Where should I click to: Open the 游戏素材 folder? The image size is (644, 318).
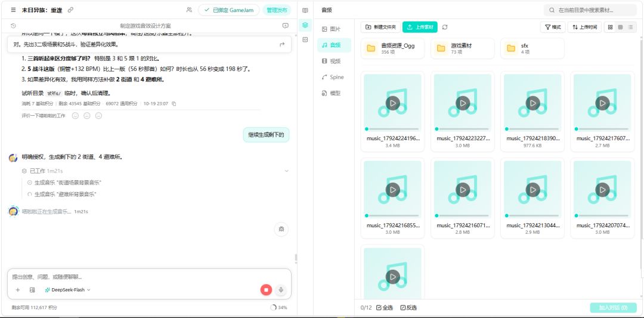[x=463, y=48]
